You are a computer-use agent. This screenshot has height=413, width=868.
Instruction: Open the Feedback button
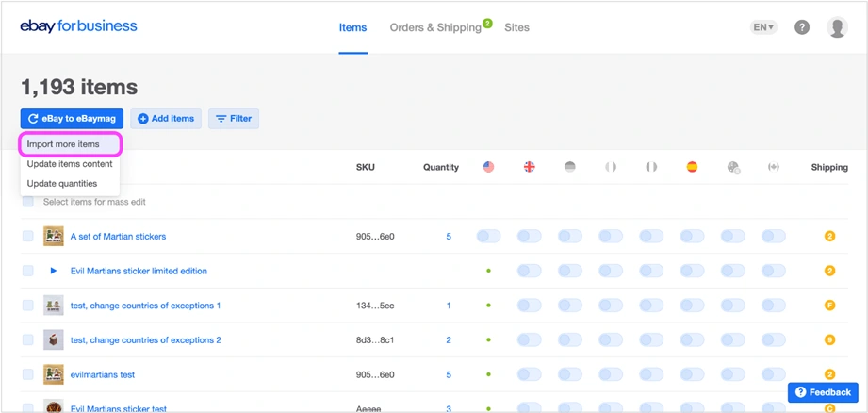pyautogui.click(x=823, y=392)
